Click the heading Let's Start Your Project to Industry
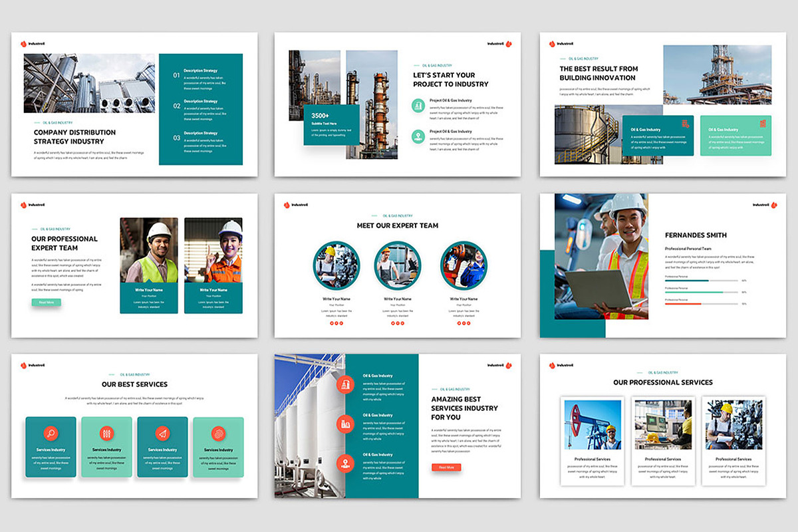The width and height of the screenshot is (798, 532). (451, 80)
